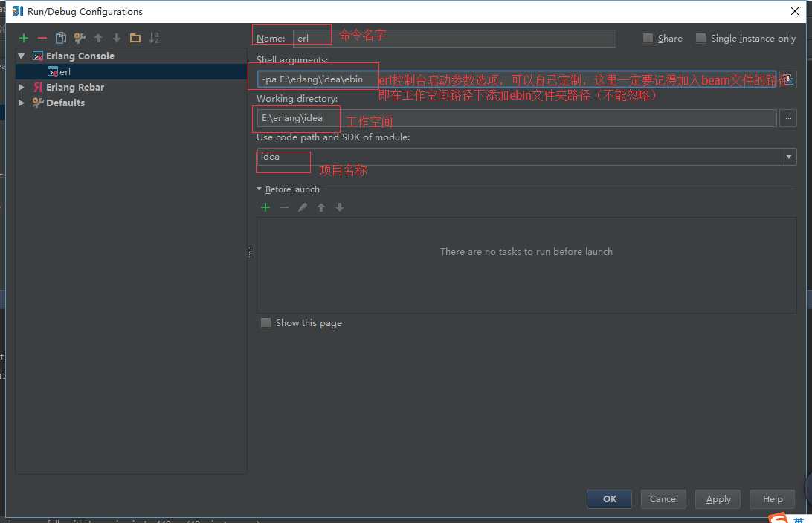Image resolution: width=812 pixels, height=523 pixels.
Task: Collapse the Erlang Console tree node
Action: [x=22, y=56]
